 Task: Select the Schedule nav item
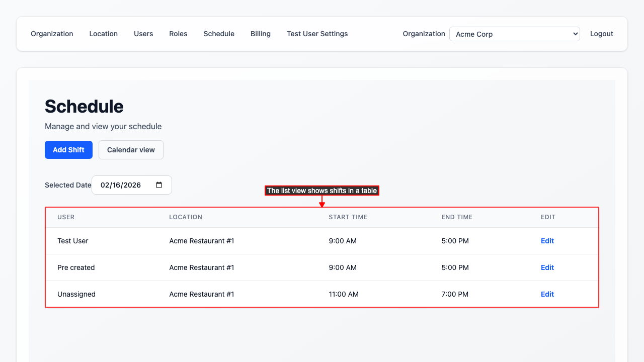(219, 34)
